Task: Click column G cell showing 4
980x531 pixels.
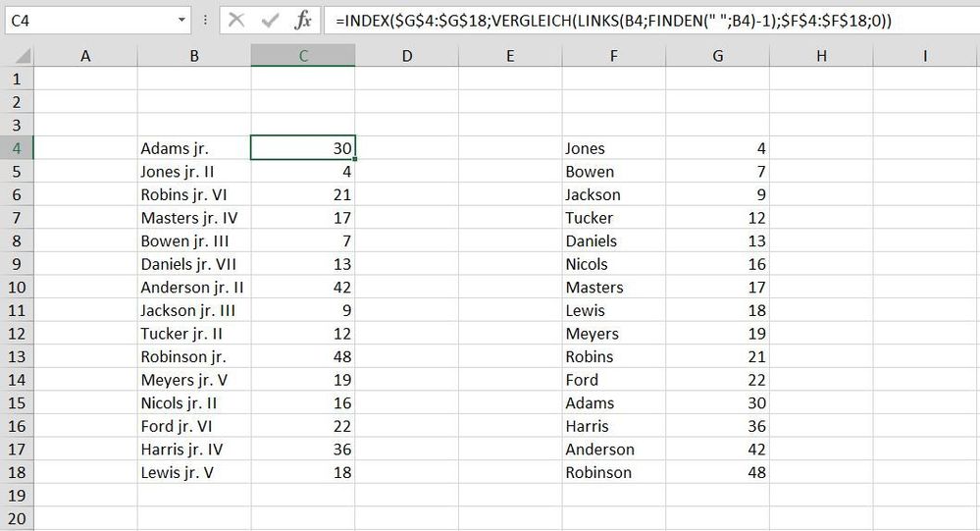Action: [717, 148]
